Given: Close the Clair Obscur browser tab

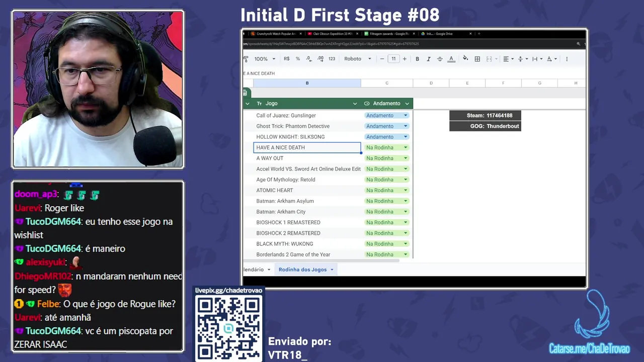Looking at the screenshot, I should point(357,34).
